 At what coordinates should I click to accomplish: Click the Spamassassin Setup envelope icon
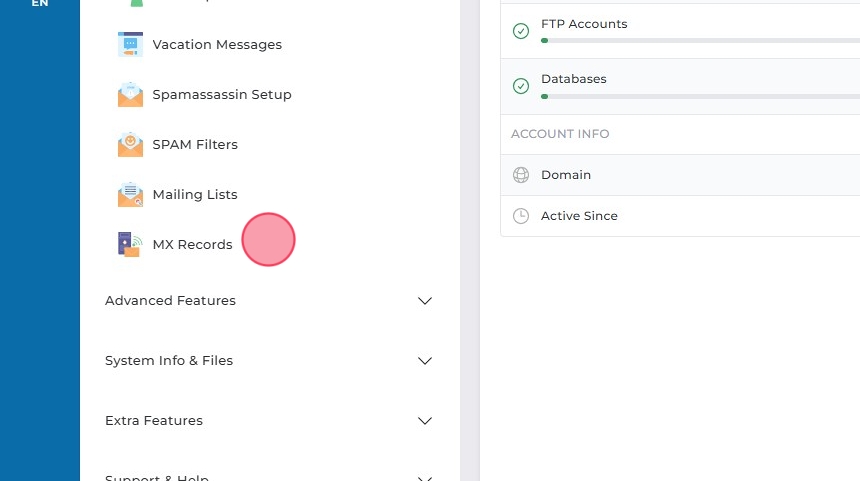[130, 95]
